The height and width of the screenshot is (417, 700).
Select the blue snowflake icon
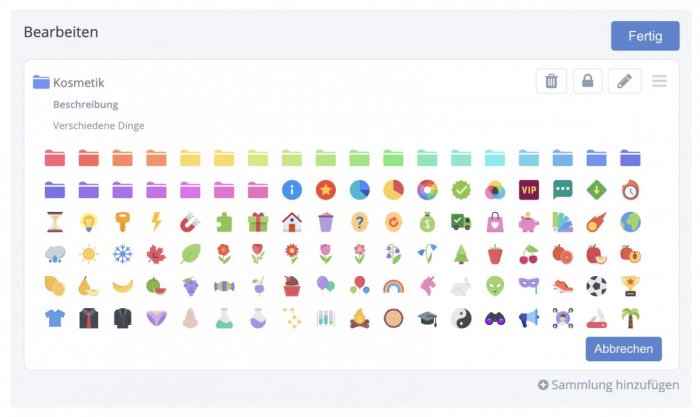click(122, 254)
